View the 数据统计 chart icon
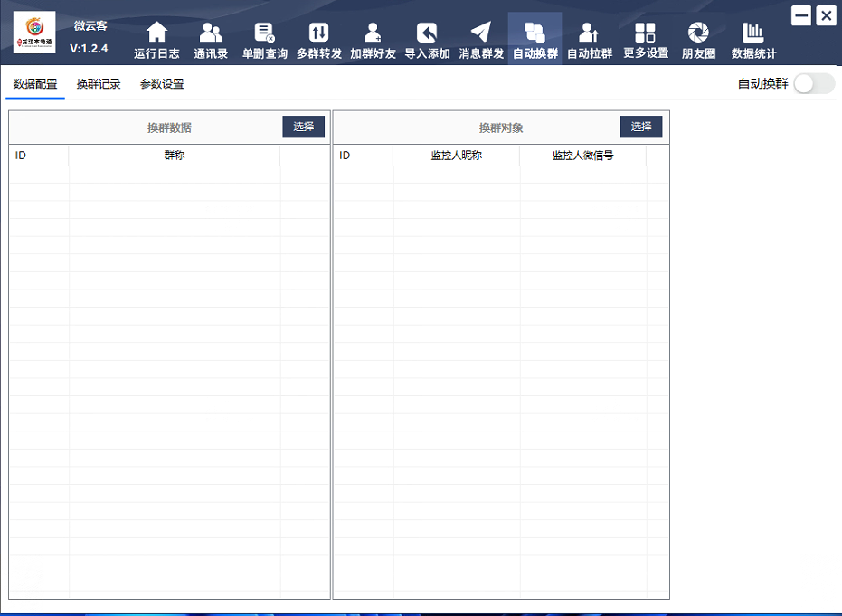The width and height of the screenshot is (842, 616). pos(753,34)
